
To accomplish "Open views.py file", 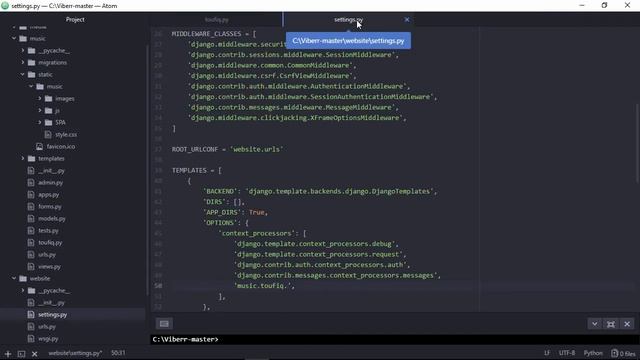I will [x=49, y=267].
